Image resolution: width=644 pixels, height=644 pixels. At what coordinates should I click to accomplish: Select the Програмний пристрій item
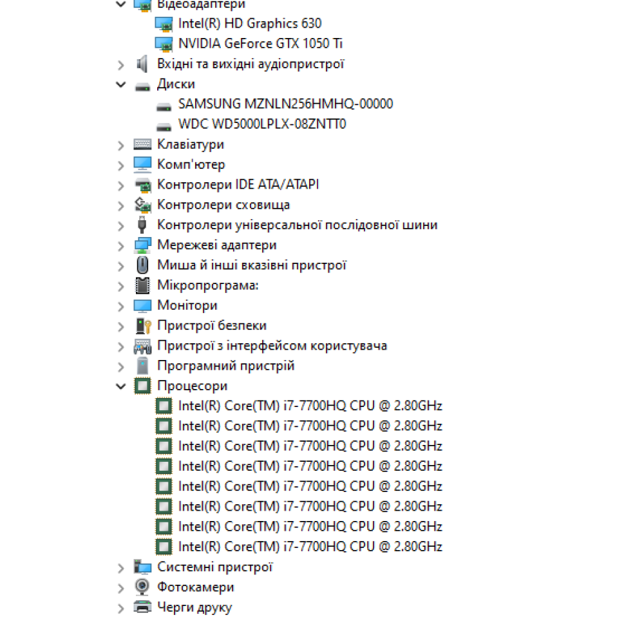[226, 366]
